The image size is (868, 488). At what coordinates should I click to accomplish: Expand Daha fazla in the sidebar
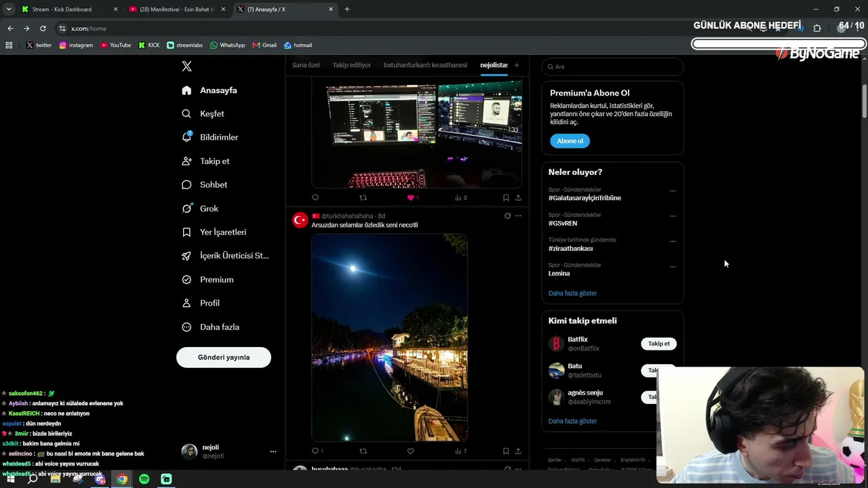210,327
